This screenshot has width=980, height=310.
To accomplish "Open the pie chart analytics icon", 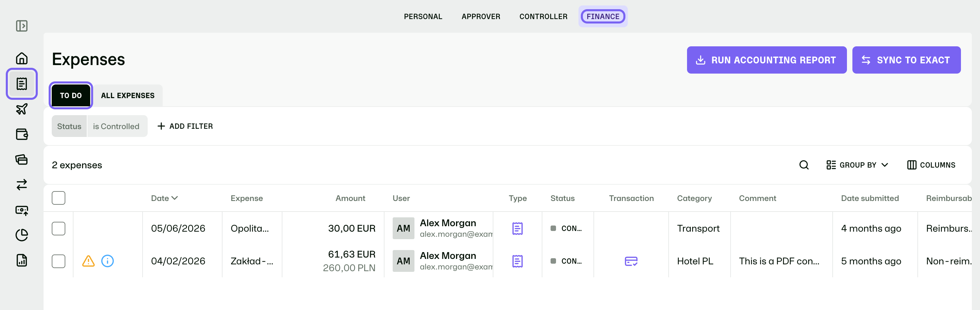I will 22,235.
